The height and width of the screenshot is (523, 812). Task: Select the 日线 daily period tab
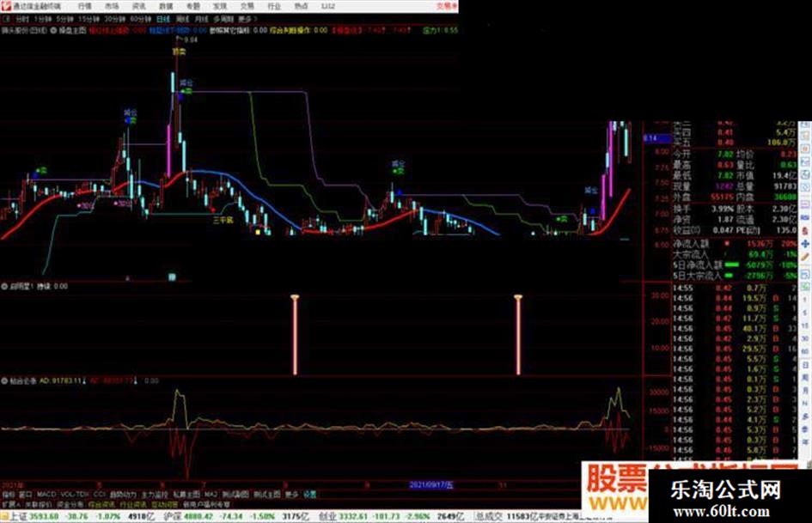[163, 19]
